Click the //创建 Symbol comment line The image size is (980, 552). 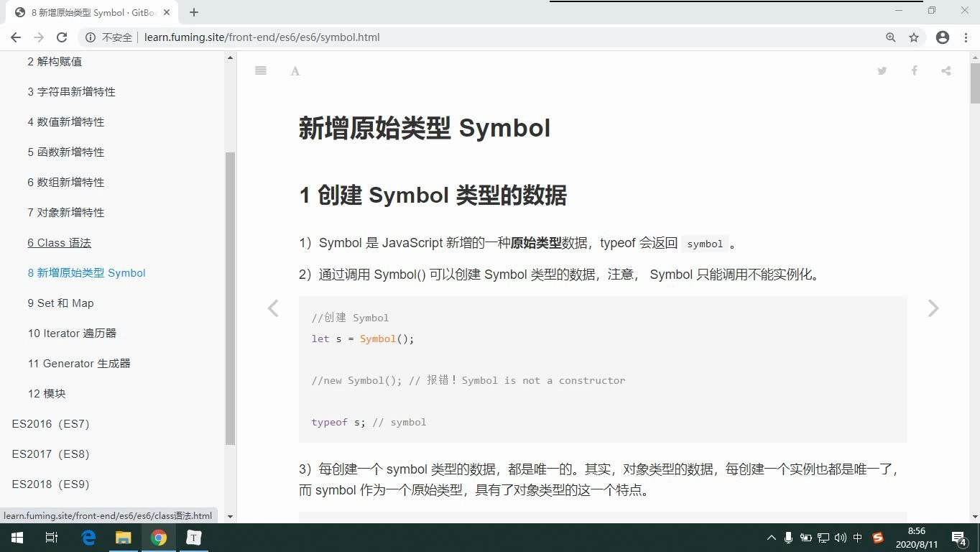coord(350,318)
